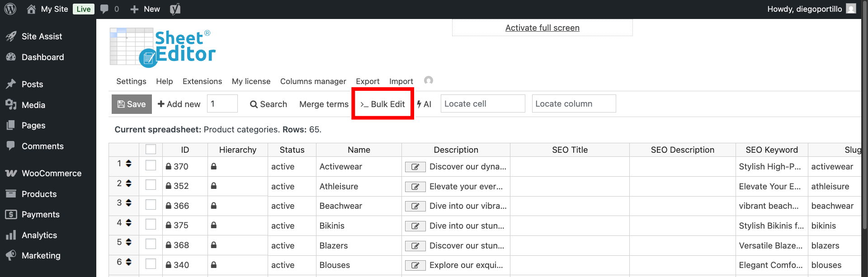868x277 pixels.
Task: Click the WordPress logo icon
Action: point(10,9)
